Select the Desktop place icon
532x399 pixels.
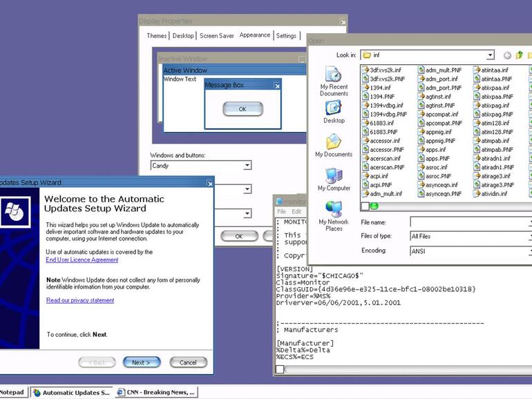click(x=334, y=112)
